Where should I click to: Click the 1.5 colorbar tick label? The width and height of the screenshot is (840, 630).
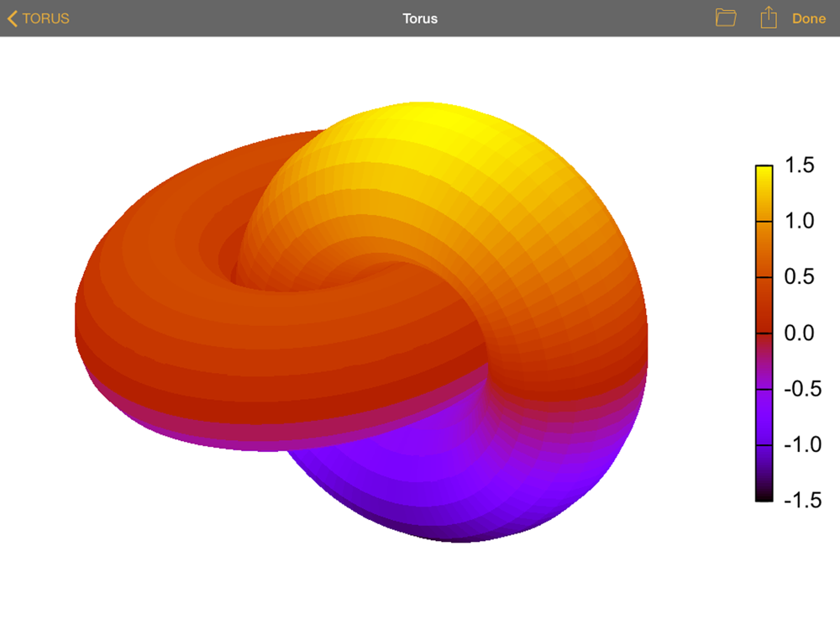click(x=798, y=165)
